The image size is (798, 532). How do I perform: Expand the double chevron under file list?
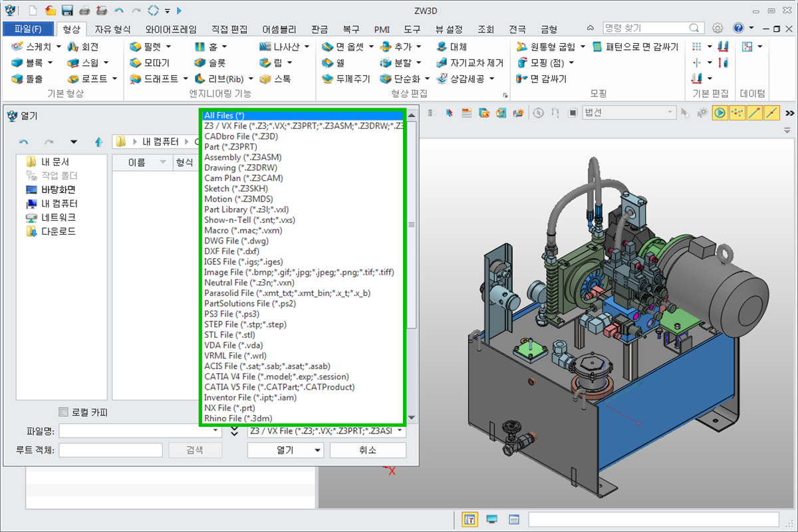pyautogui.click(x=234, y=431)
